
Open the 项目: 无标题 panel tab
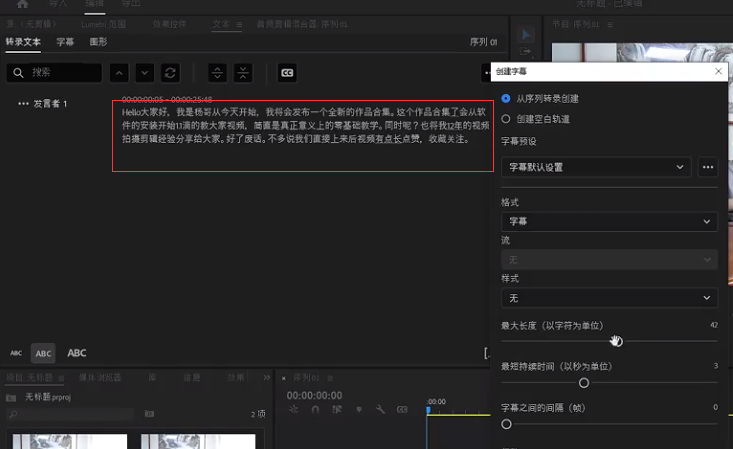[x=30, y=377]
